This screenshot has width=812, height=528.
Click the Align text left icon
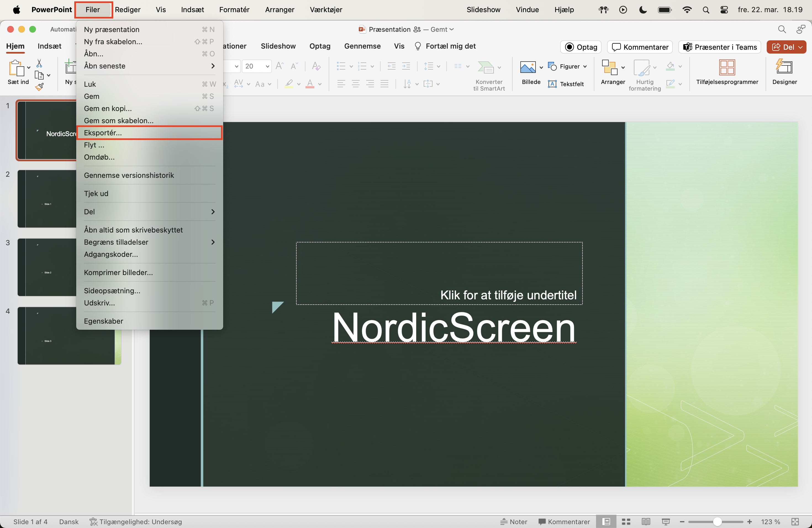pyautogui.click(x=341, y=84)
